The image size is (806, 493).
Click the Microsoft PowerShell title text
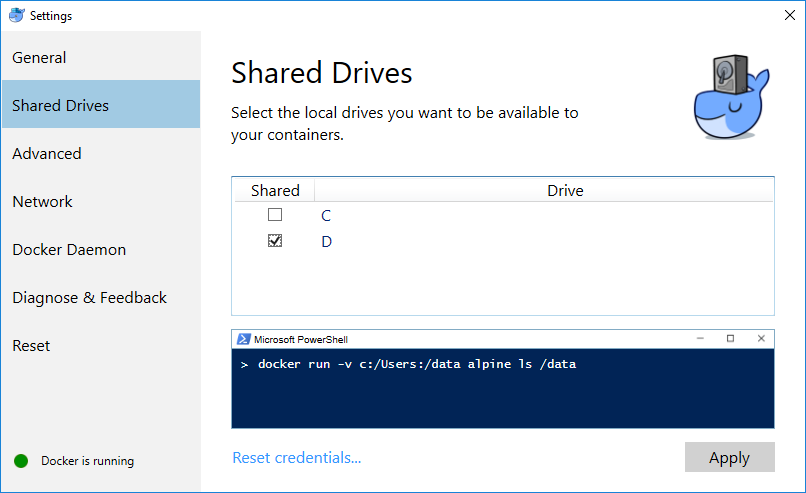pyautogui.click(x=301, y=340)
